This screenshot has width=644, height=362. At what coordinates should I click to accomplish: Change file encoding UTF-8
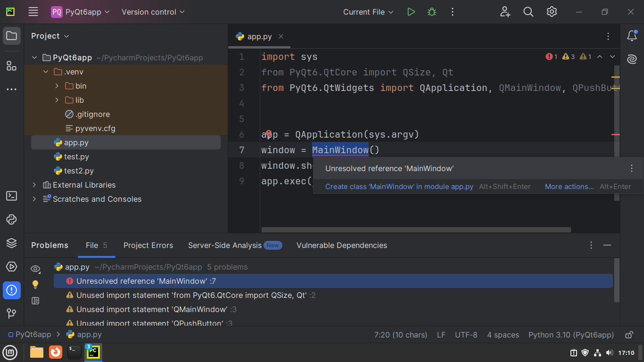pos(466,335)
